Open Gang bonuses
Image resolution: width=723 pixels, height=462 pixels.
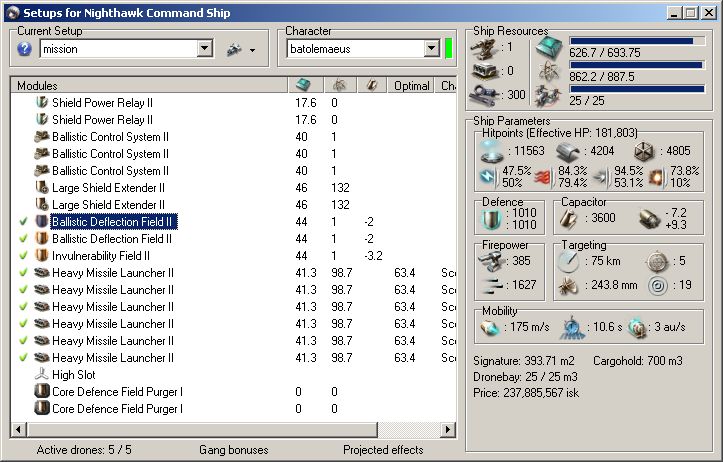tap(234, 450)
